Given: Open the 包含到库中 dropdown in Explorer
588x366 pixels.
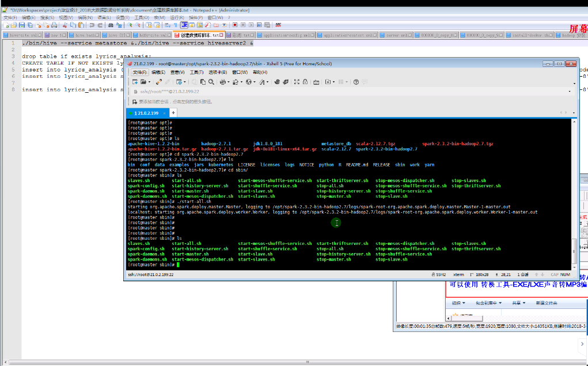Looking at the screenshot, I should [x=488, y=303].
